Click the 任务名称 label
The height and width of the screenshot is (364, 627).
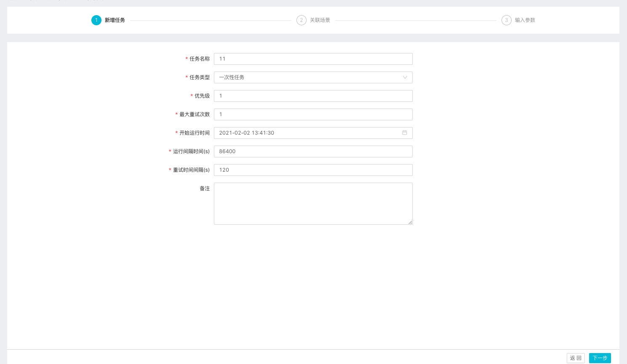click(200, 59)
